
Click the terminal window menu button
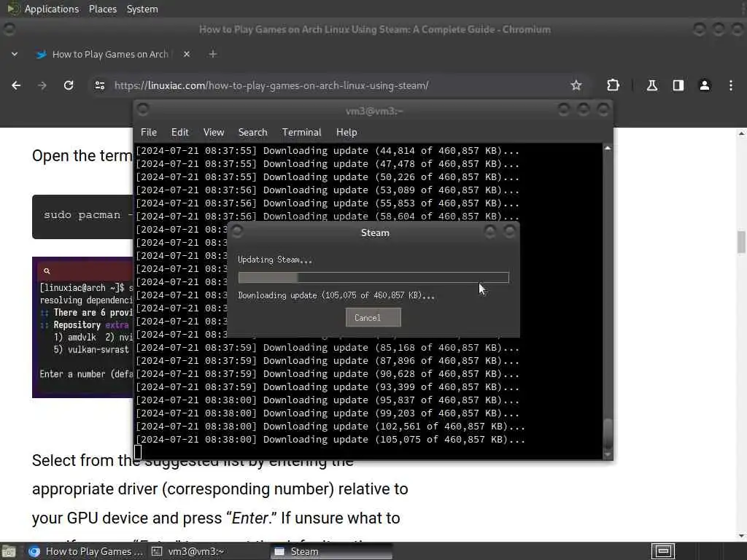142,109
